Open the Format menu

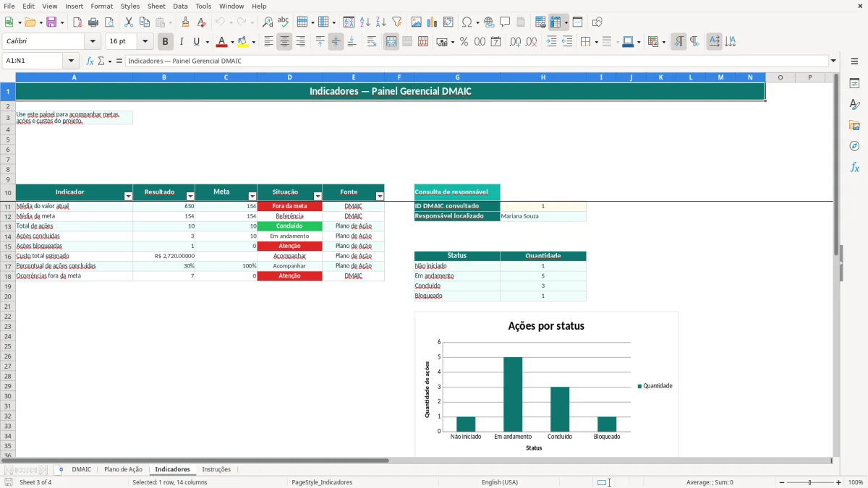[101, 6]
